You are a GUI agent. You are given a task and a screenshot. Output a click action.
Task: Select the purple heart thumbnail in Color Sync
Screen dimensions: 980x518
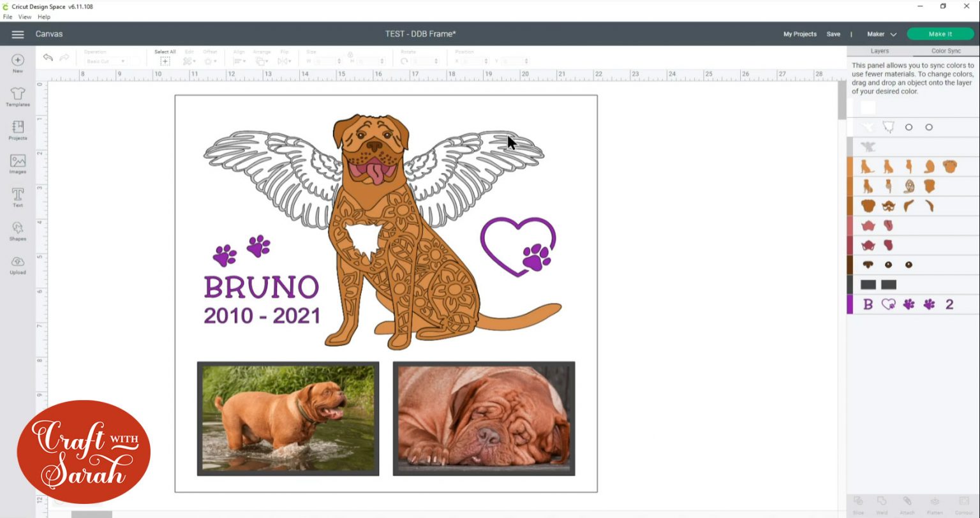(888, 304)
